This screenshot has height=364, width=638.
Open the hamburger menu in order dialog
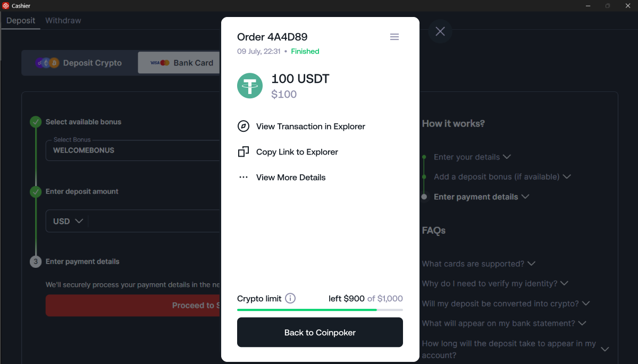tap(394, 37)
